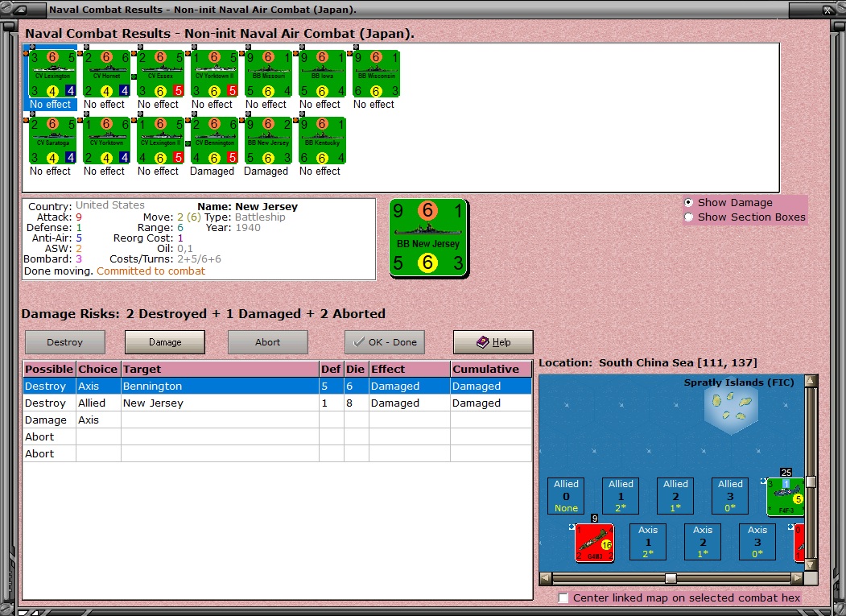Image resolution: width=846 pixels, height=616 pixels.
Task: Click the Destroy button
Action: (64, 342)
